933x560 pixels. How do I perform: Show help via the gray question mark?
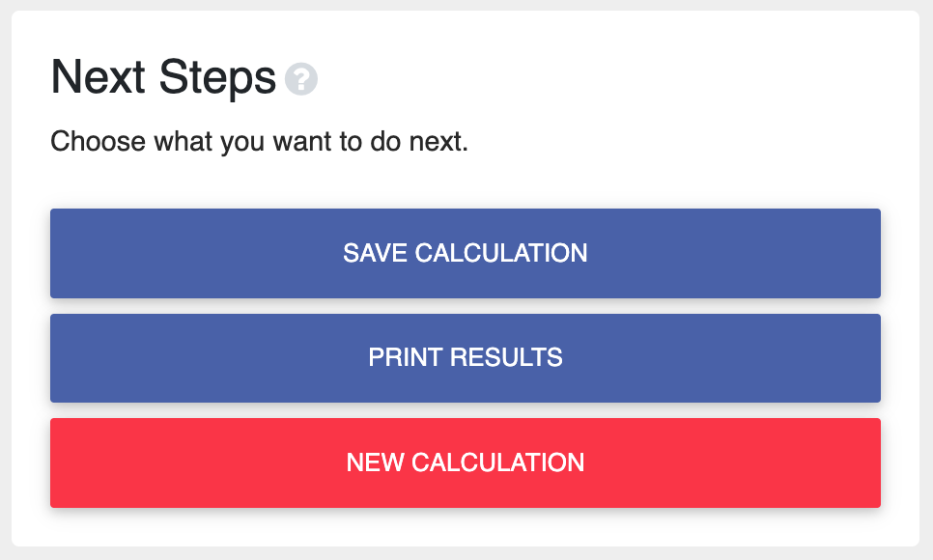[x=301, y=78]
